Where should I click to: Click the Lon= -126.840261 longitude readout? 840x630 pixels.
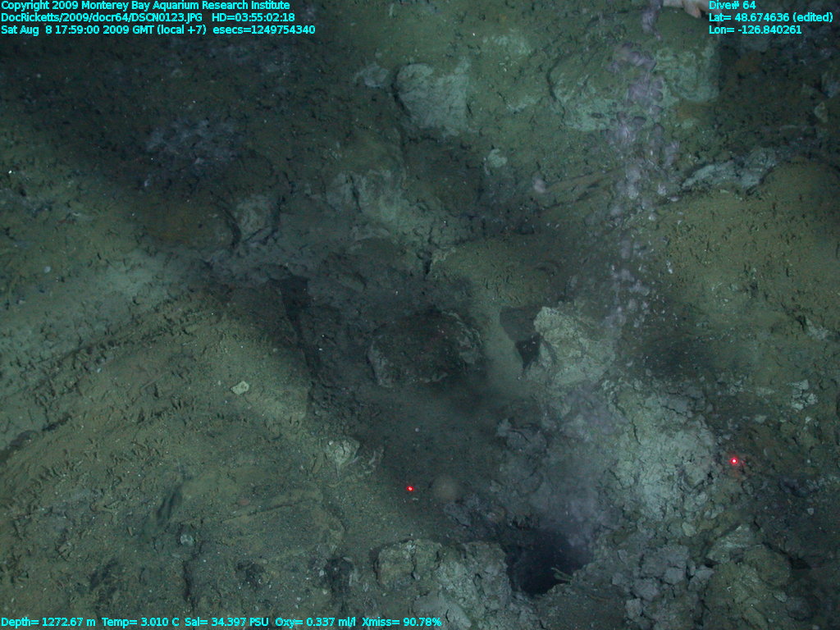(x=755, y=30)
